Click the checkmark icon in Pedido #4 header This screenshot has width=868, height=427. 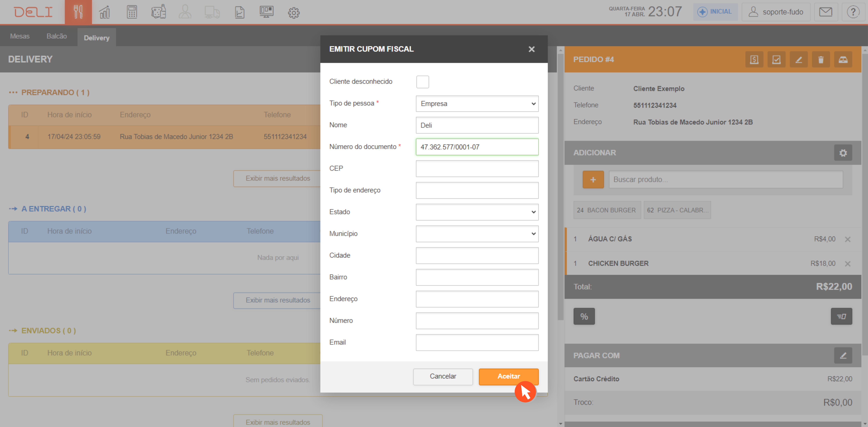tap(776, 60)
